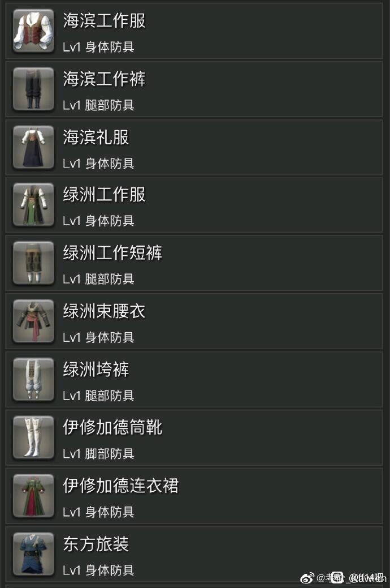This screenshot has height=588, width=390.
Task: Click the 海滨工作服 item name
Action: pyautogui.click(x=104, y=20)
